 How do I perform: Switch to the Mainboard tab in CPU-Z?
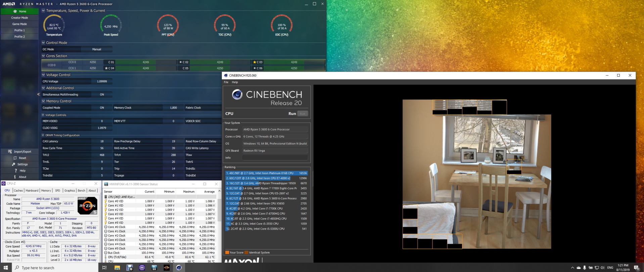pyautogui.click(x=32, y=191)
